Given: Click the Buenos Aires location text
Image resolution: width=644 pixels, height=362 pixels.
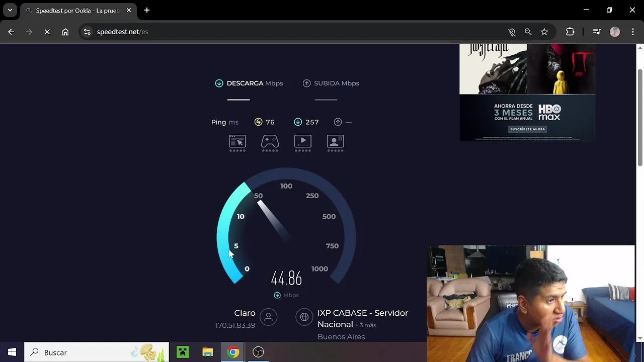Looking at the screenshot, I should coord(341,337).
